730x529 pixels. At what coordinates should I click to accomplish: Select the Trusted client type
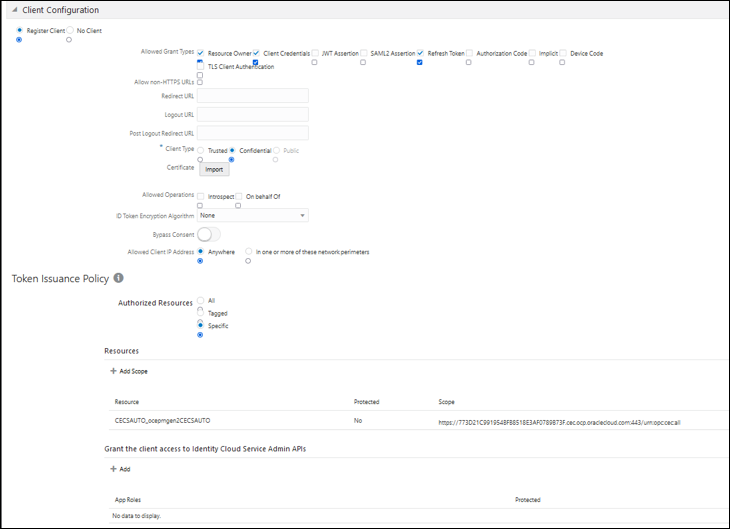coord(201,150)
